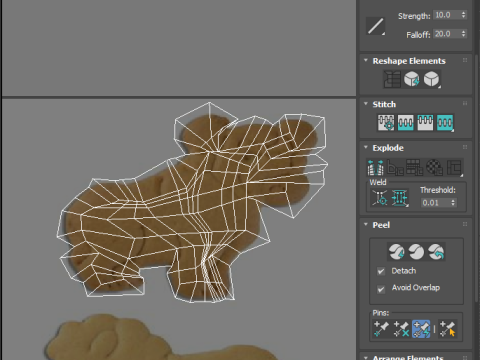Collapse the Reshape Elements rollout
Screen dimensions: 480x360
[x=366, y=61]
